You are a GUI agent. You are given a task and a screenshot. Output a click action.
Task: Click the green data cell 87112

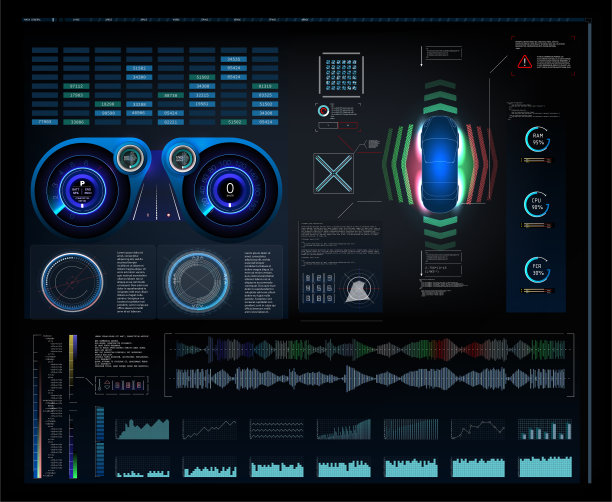coord(76,87)
